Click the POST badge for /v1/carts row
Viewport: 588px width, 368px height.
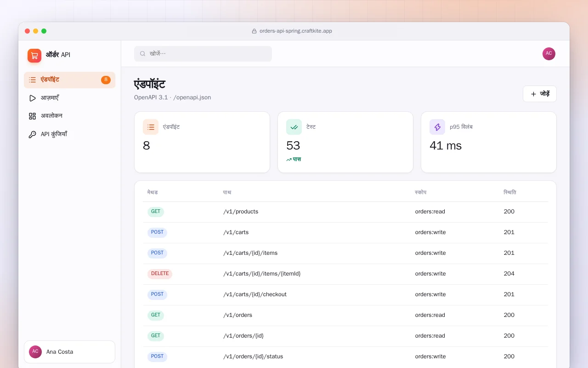pos(157,233)
